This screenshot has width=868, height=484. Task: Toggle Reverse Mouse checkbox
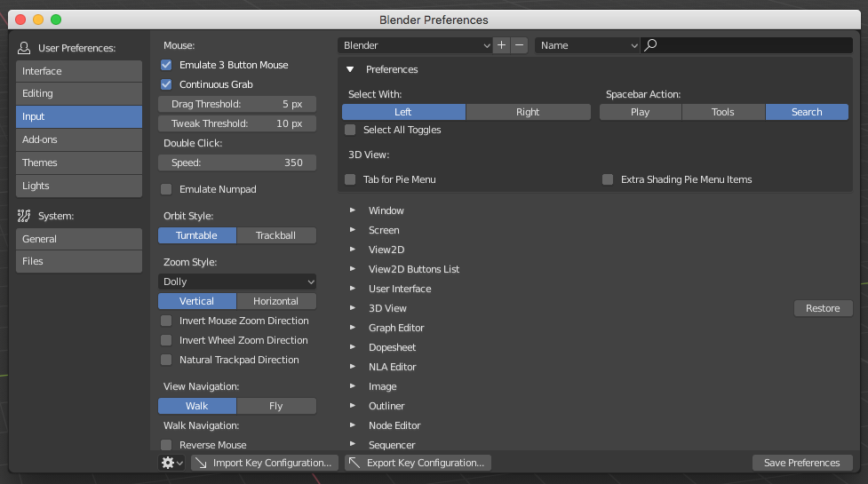point(166,445)
